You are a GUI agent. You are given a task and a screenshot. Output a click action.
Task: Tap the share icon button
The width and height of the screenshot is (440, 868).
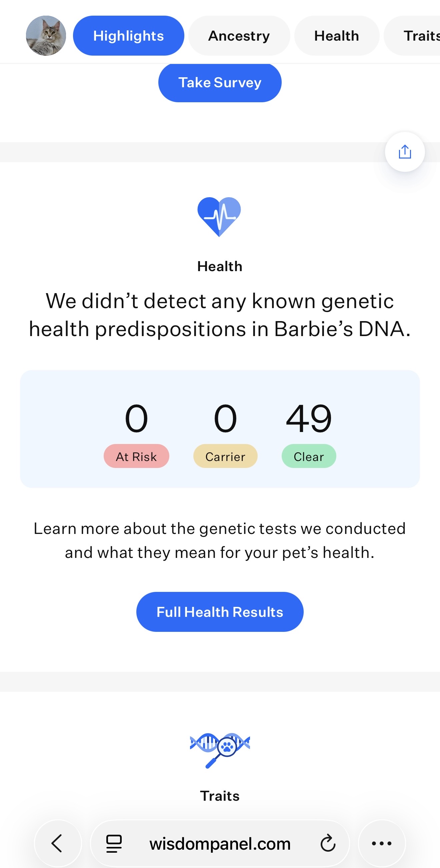(x=405, y=152)
